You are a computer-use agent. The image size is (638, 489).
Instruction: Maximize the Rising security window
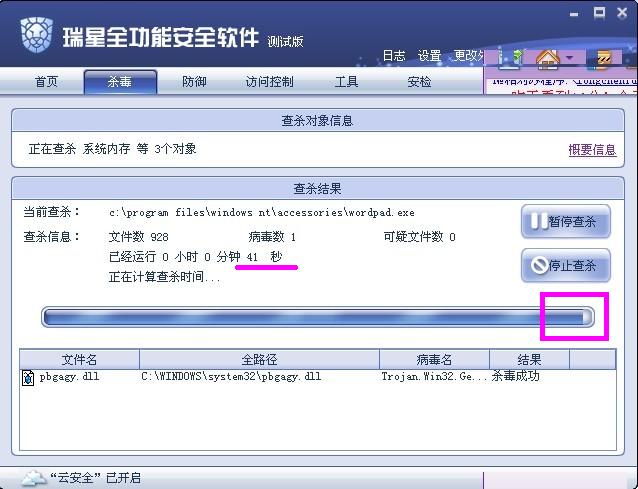coord(599,13)
